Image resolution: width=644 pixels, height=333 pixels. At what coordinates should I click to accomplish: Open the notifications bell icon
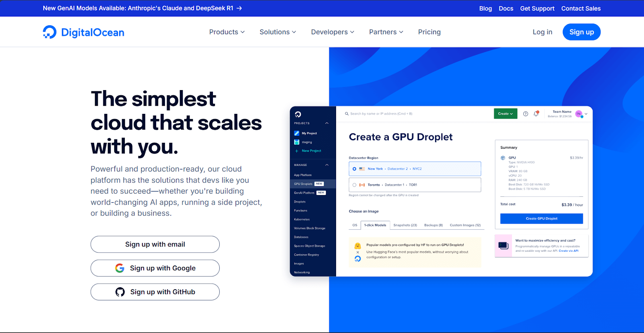point(536,114)
